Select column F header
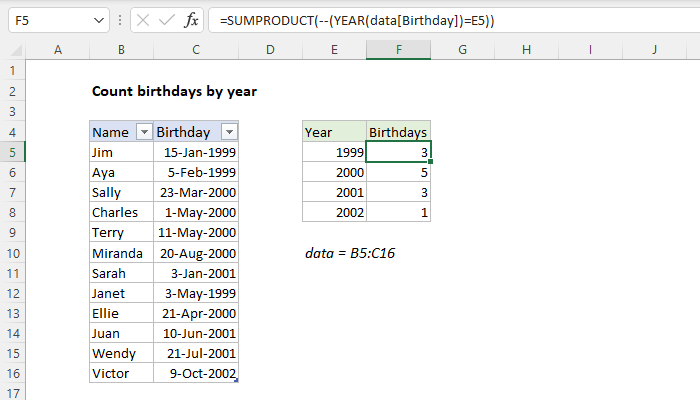 (398, 49)
